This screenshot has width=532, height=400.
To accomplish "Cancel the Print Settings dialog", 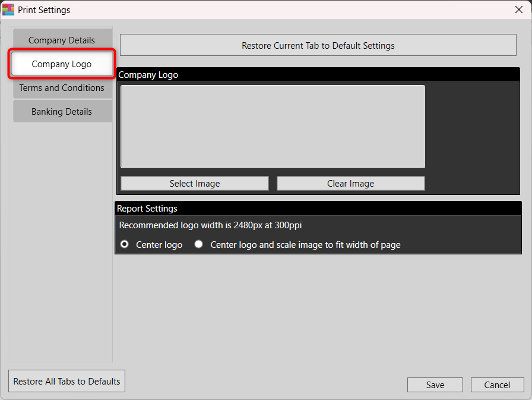I will tap(497, 385).
